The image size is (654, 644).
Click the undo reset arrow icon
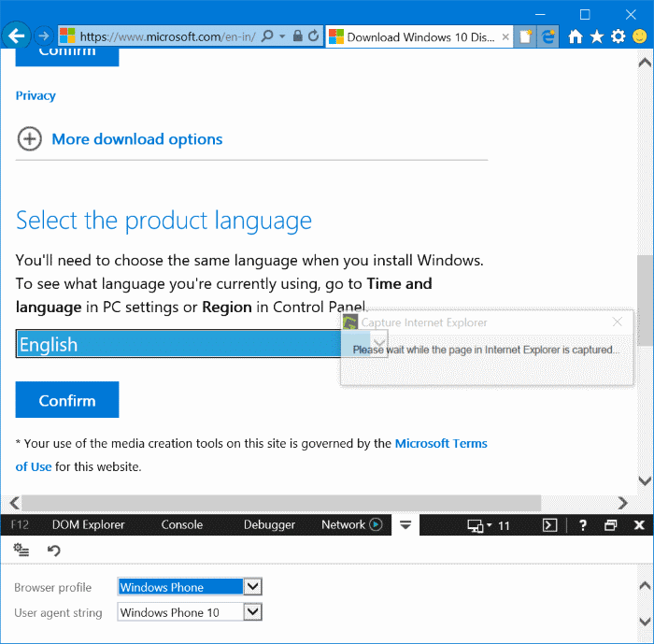(54, 551)
